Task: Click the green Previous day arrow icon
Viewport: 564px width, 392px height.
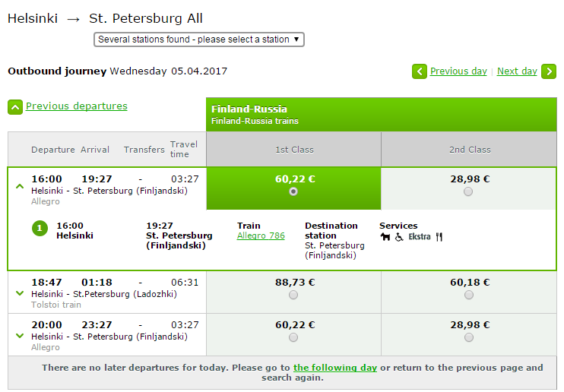Action: point(420,71)
